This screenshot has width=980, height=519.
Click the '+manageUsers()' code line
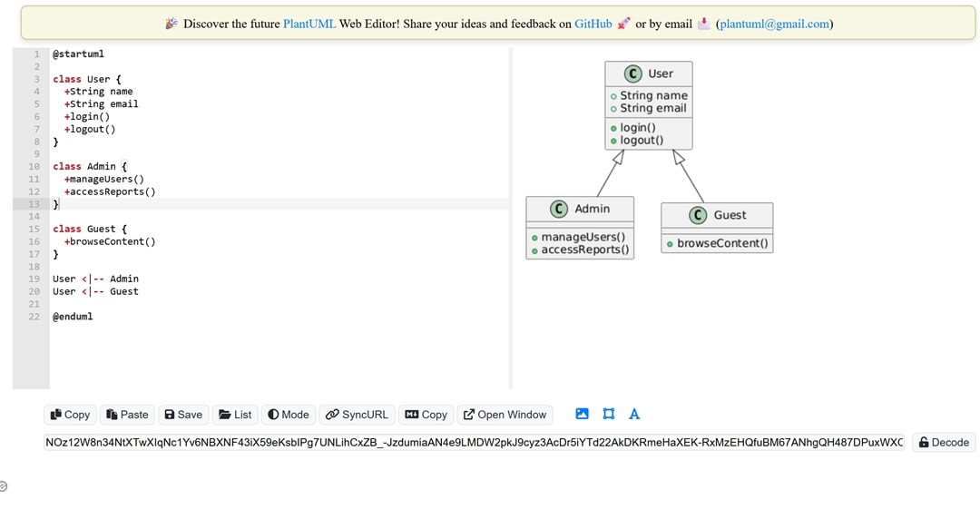(x=103, y=179)
